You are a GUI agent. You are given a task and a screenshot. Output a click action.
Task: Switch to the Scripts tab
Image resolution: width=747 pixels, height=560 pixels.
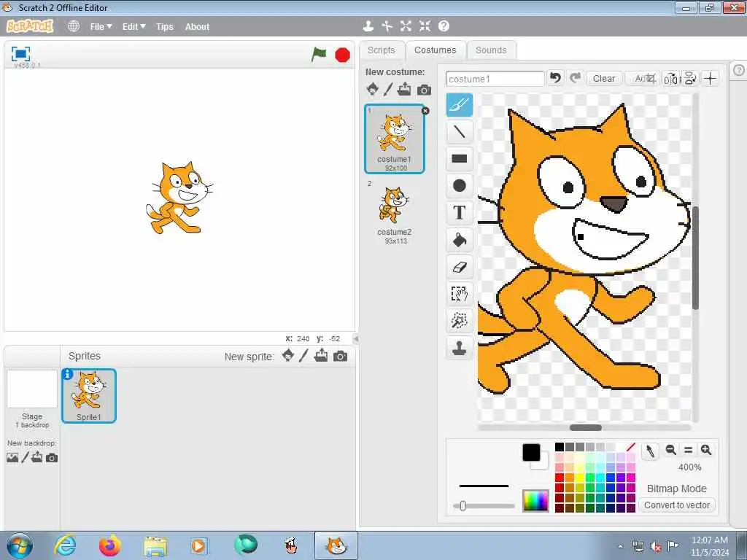click(381, 50)
